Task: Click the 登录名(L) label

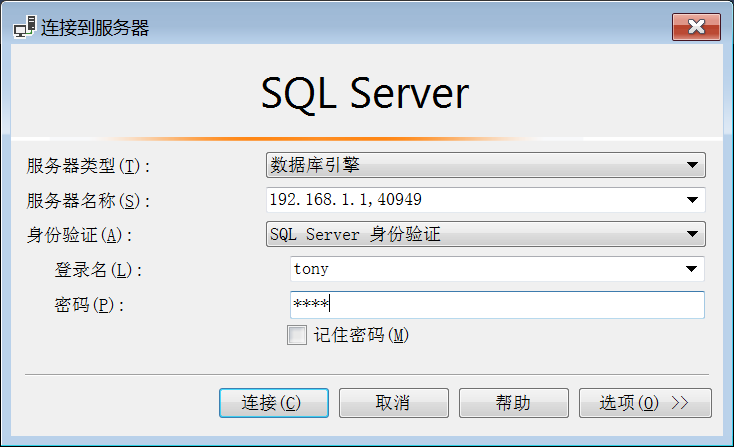Action: pyautogui.click(x=98, y=270)
